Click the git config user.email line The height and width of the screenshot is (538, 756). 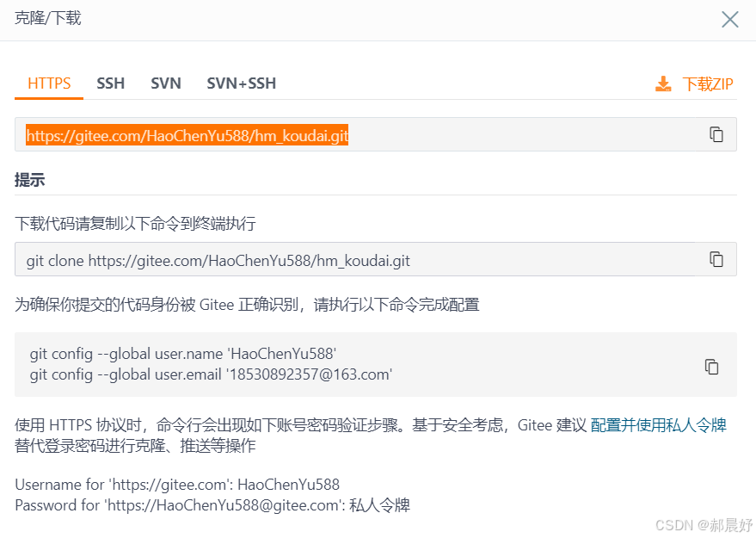point(211,374)
